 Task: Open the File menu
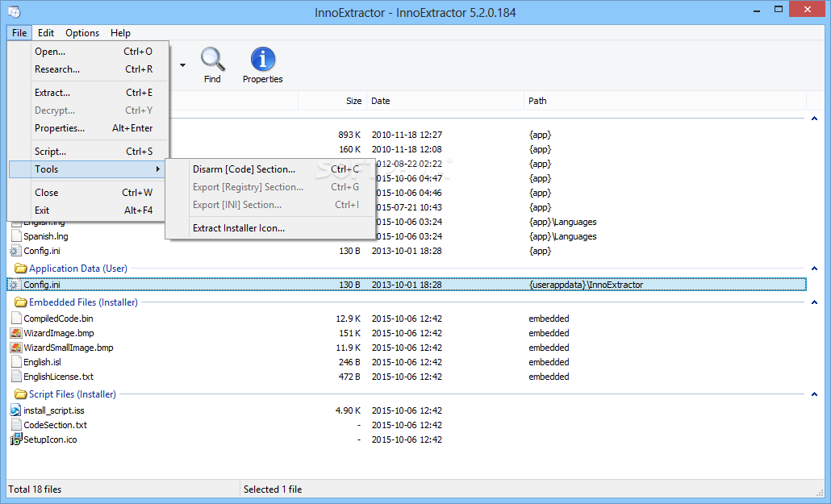point(19,33)
